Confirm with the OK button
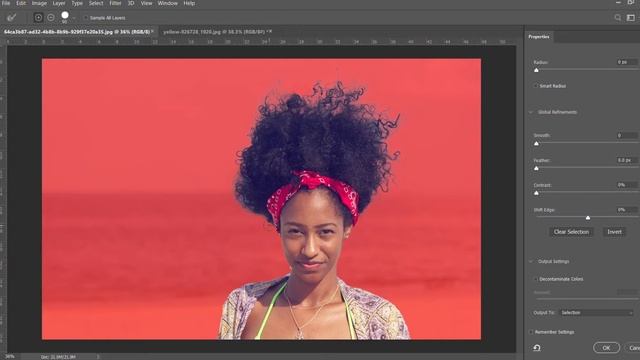This screenshot has height=360, width=640. pos(607,348)
